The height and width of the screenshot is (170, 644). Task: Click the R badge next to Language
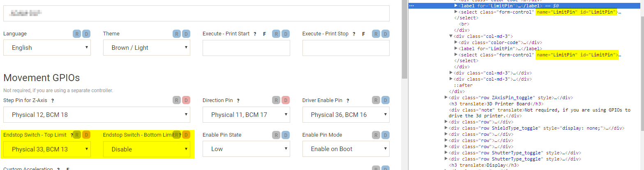tap(77, 34)
